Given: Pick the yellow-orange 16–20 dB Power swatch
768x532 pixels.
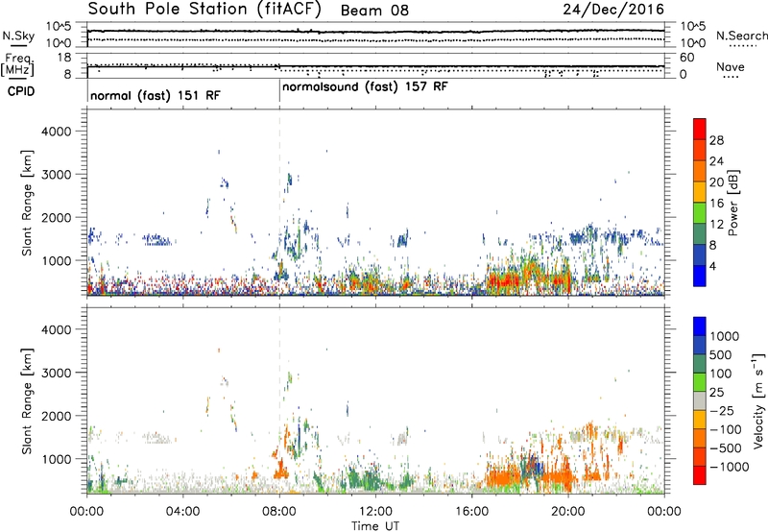Looking at the screenshot, I should point(700,192).
